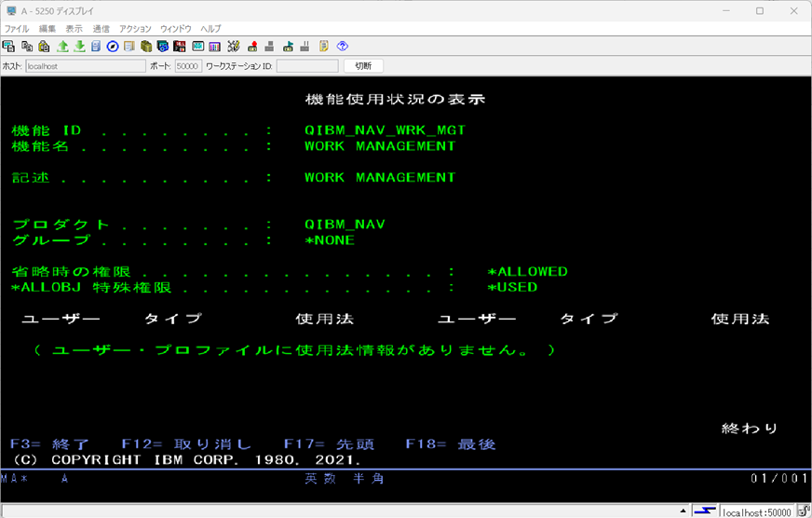Open the アクション menu

[x=136, y=29]
